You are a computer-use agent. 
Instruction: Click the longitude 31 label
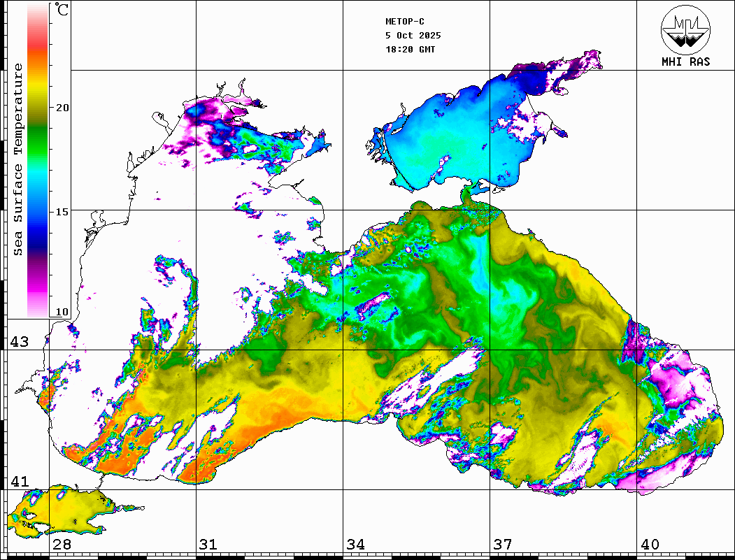coord(208,545)
